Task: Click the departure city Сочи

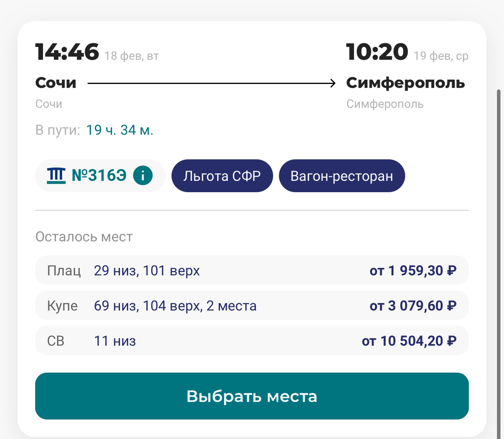Action: click(55, 82)
